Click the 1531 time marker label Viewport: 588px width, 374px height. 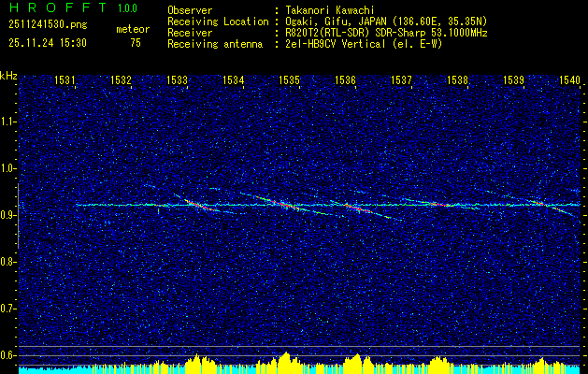[x=65, y=80]
